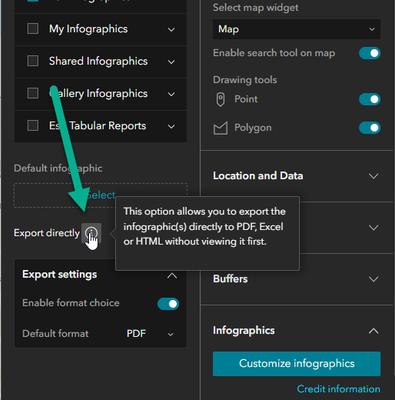Check the Gallery Infographics checkbox
395x400 pixels.
click(x=33, y=93)
